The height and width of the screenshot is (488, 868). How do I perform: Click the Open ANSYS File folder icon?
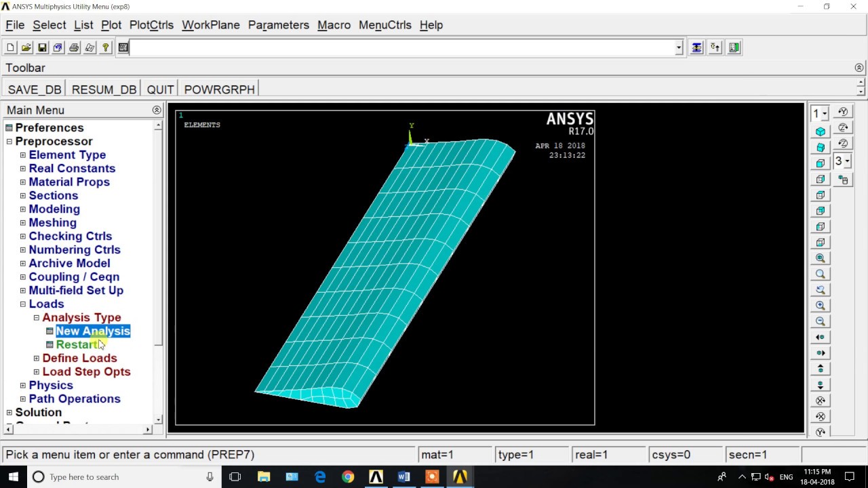click(x=26, y=47)
